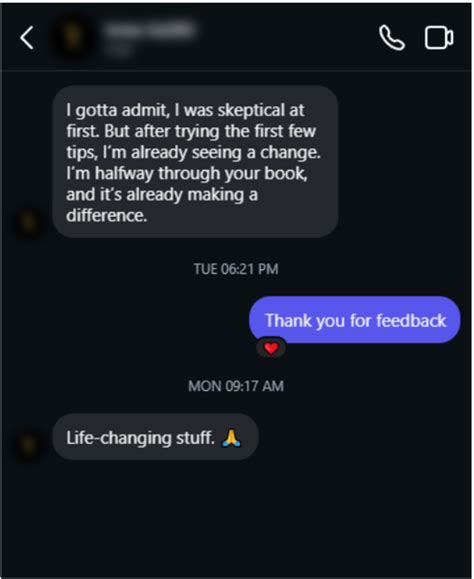Select the blurred status line under contact name
The height and width of the screenshot is (579, 474).
click(x=118, y=49)
